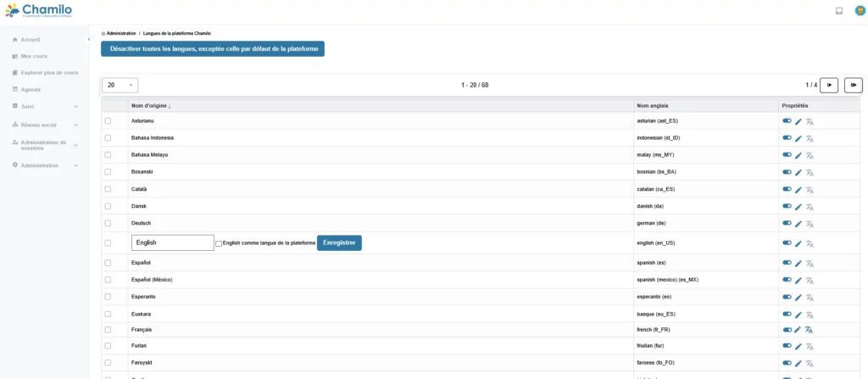Click translate icon for Français row
868x379 pixels.
(x=810, y=330)
